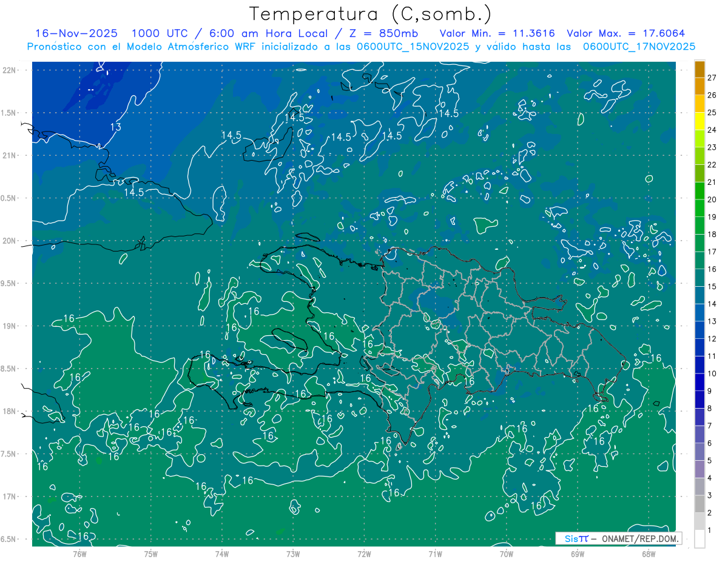Screen dimensions: 728x562
Task: Click the "68W" longitude axis label
Action: pos(649,554)
